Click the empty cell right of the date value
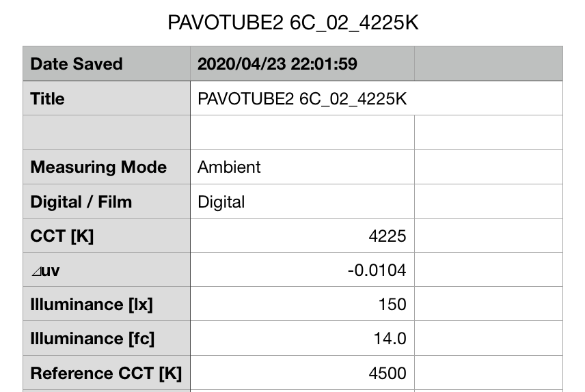Image resolution: width=585 pixels, height=392 pixels. click(488, 64)
